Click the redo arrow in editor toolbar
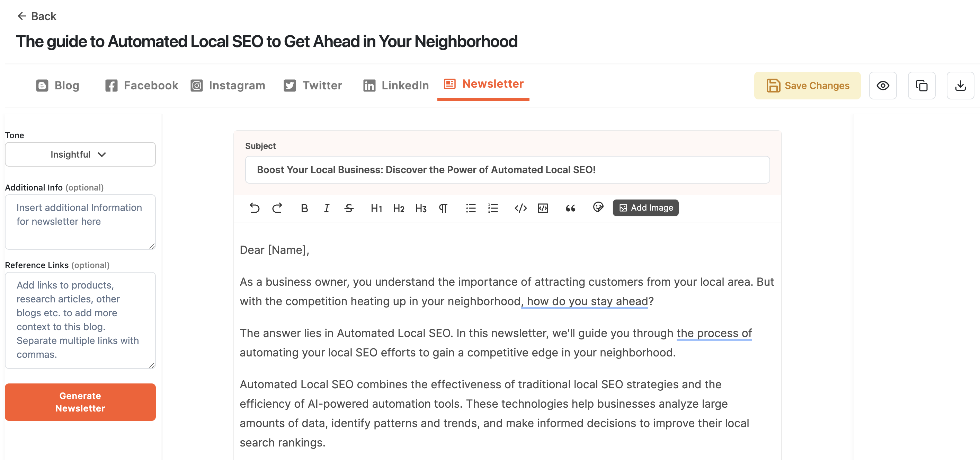 click(277, 208)
